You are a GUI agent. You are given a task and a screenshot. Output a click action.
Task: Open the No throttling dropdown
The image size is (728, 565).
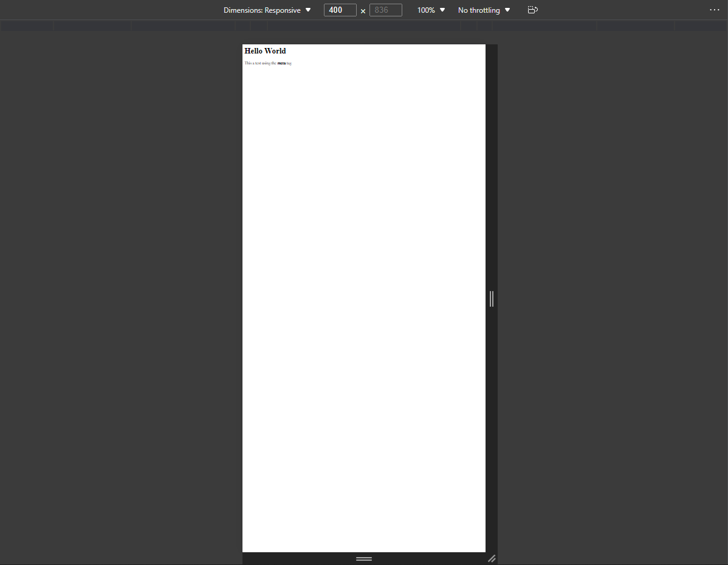484,10
